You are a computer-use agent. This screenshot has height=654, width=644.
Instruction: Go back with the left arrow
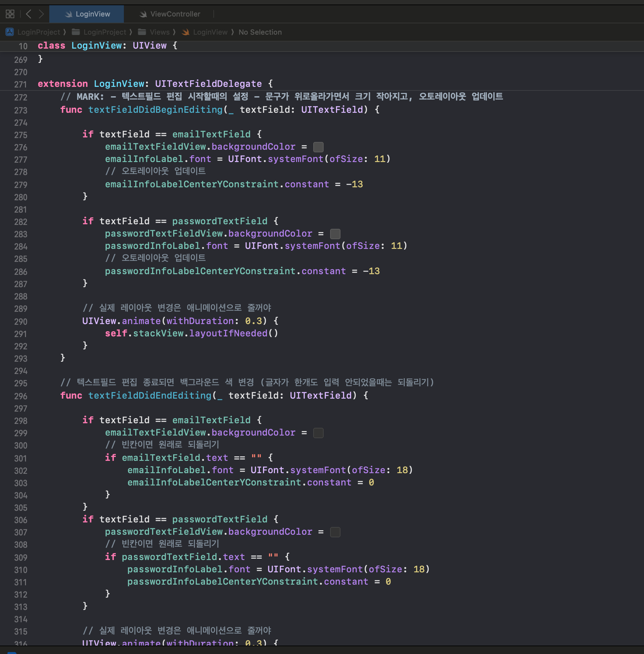pyautogui.click(x=29, y=14)
